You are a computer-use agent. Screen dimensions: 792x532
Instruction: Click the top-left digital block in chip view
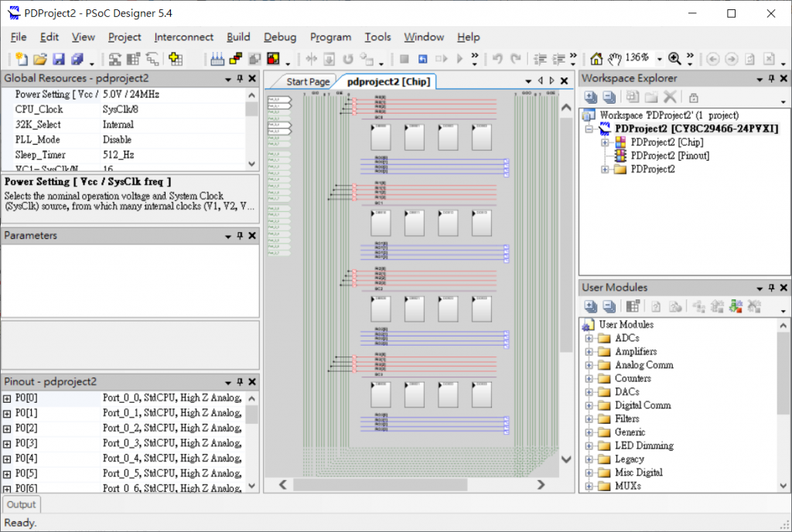point(381,138)
